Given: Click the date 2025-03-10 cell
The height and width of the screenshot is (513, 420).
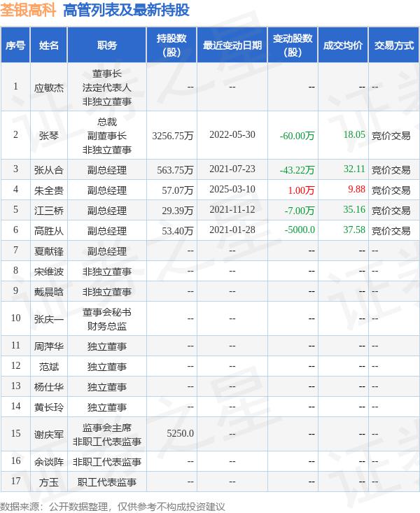Looking at the screenshot, I should (232, 190).
